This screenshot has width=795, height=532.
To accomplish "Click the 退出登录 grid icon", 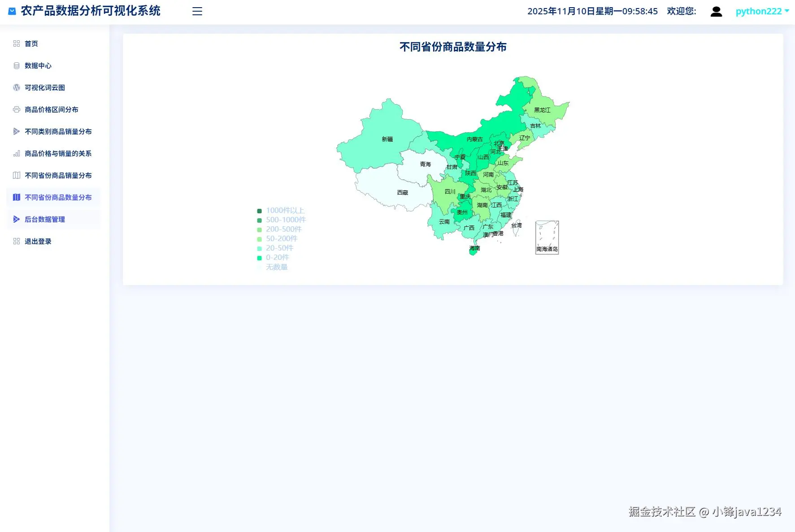I will click(17, 241).
